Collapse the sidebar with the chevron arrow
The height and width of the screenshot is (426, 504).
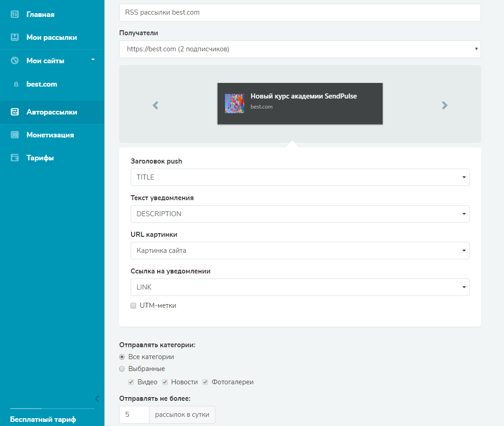(97, 398)
